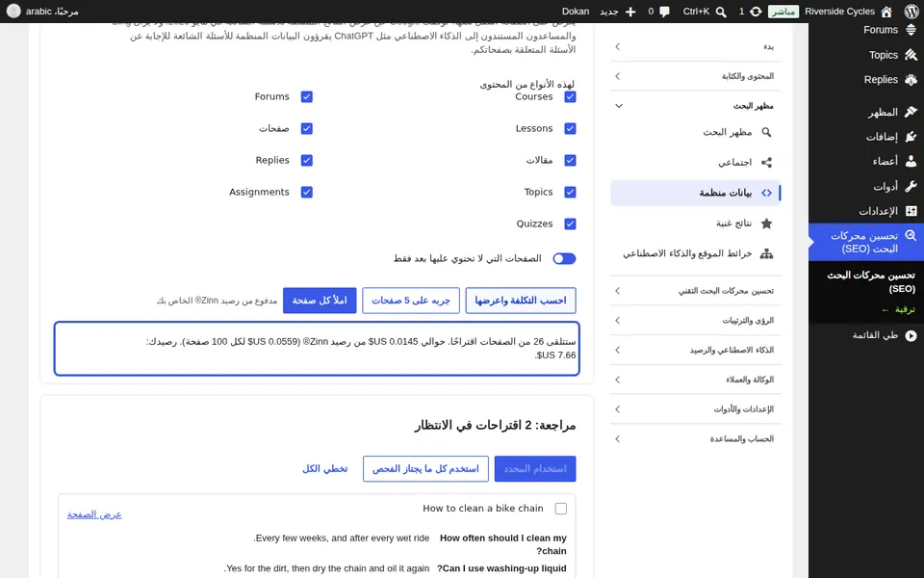Expand the الإعدادات والأدوات section chevron
The image size is (924, 578).
click(618, 408)
